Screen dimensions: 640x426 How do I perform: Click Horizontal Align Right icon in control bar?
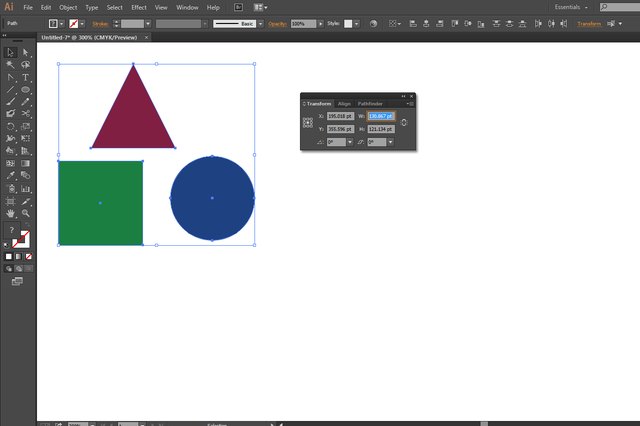click(x=440, y=24)
